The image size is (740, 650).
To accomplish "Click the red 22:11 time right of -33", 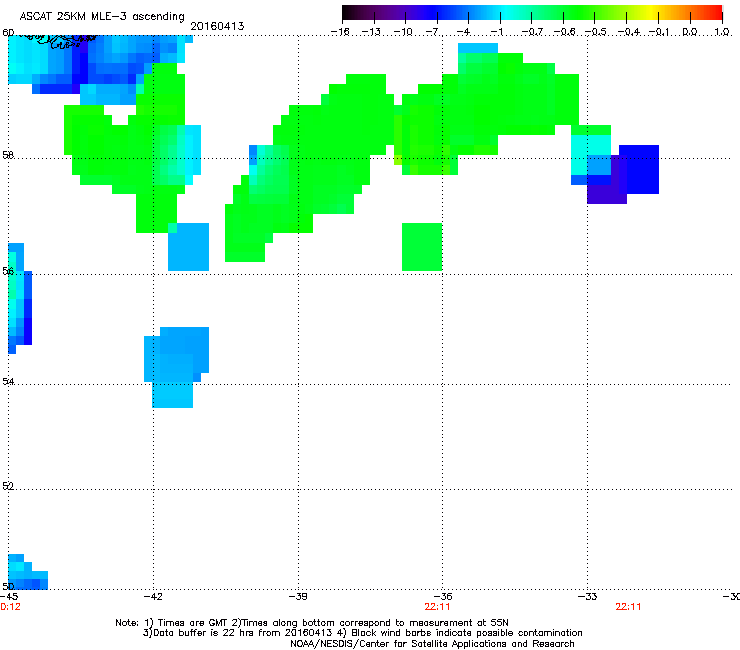I will point(628,607).
